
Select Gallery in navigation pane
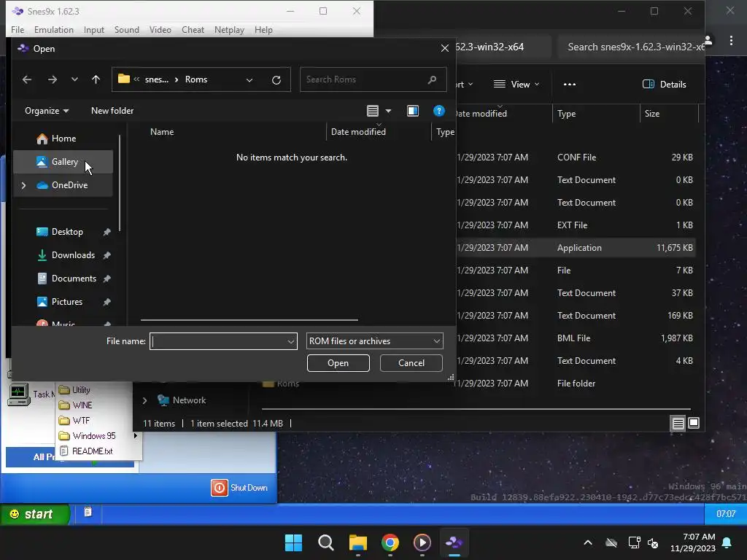pyautogui.click(x=63, y=162)
